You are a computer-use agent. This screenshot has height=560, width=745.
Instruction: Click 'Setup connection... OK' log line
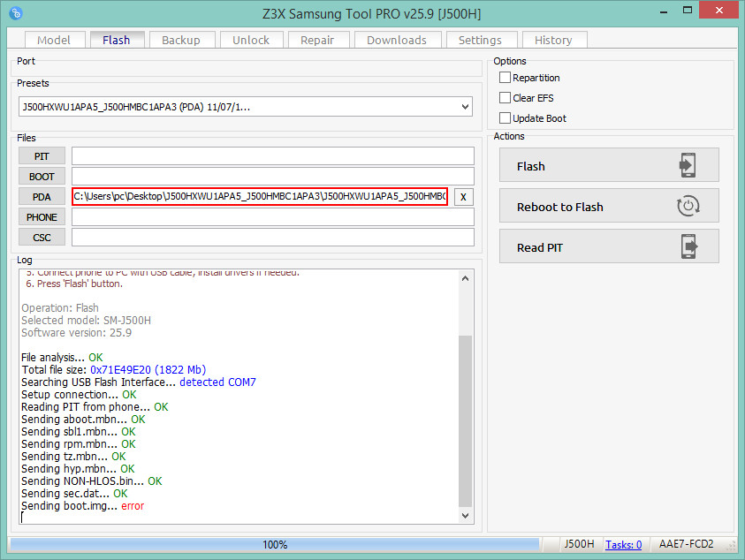79,394
